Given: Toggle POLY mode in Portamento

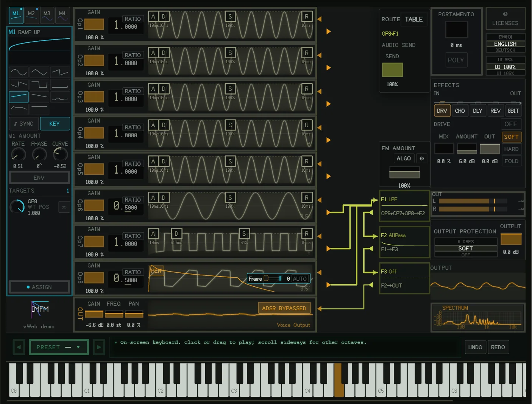Looking at the screenshot, I should coord(456,60).
